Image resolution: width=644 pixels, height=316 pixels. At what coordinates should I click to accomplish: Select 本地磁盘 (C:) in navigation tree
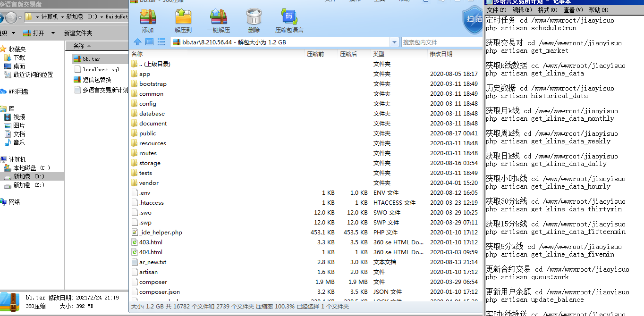click(x=31, y=168)
